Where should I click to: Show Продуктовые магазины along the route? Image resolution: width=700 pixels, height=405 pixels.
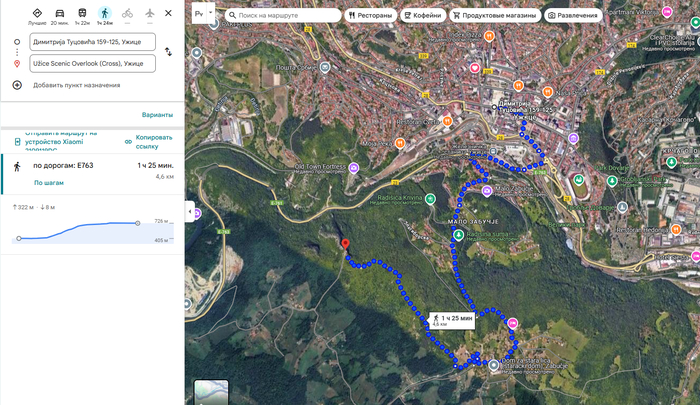(x=494, y=16)
